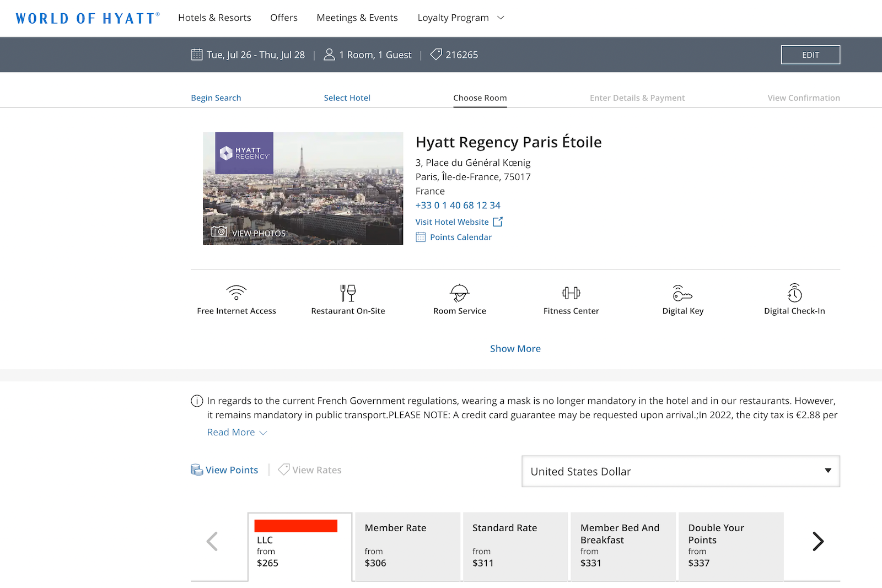Click the camera icon on View Photos
882x588 pixels.
click(219, 232)
